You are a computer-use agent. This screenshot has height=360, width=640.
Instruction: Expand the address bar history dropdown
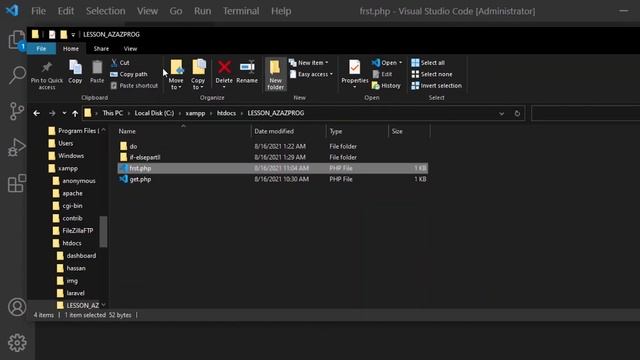pyautogui.click(x=502, y=113)
